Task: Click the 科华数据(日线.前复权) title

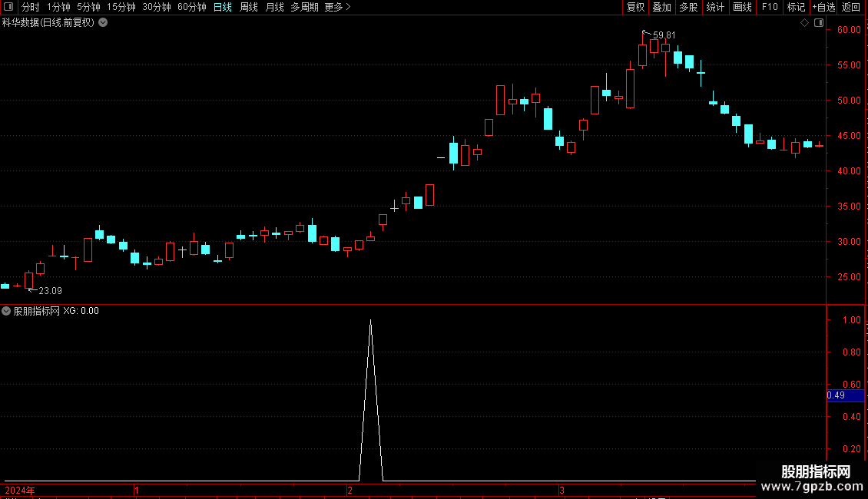Action: 48,23
